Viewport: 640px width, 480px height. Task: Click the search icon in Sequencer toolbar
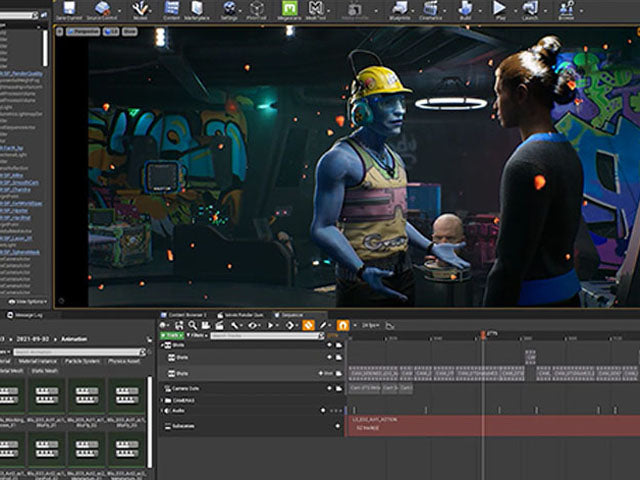coord(192,325)
